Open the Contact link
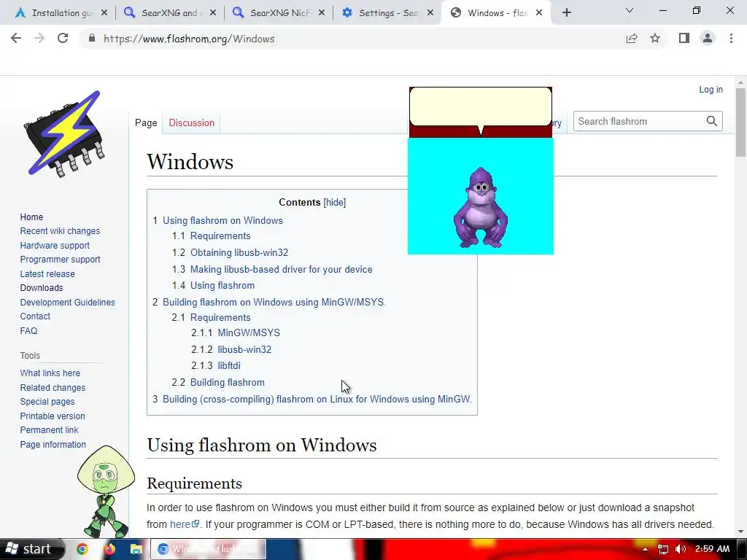The image size is (747, 560). (35, 316)
